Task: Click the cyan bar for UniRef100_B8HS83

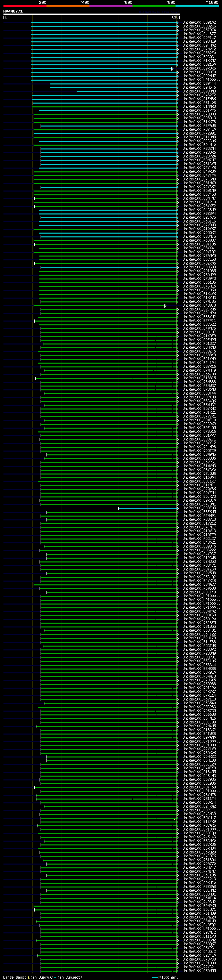Action: tap(109, 267)
